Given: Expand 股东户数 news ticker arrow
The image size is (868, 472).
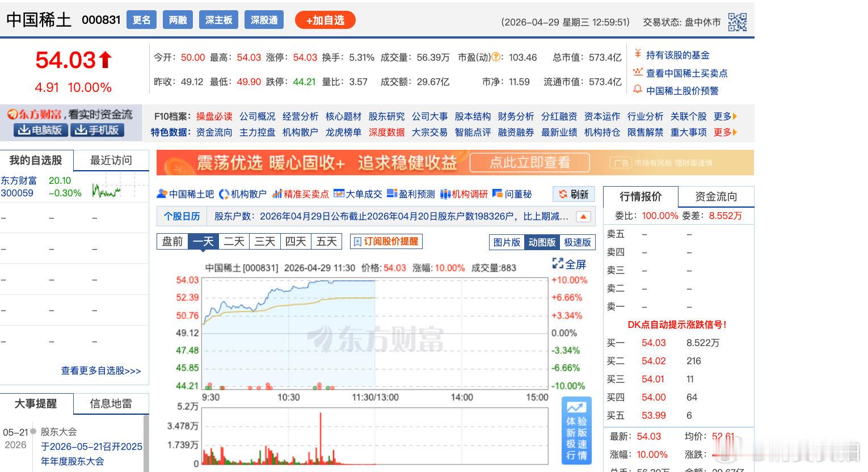Looking at the screenshot, I should click(583, 216).
